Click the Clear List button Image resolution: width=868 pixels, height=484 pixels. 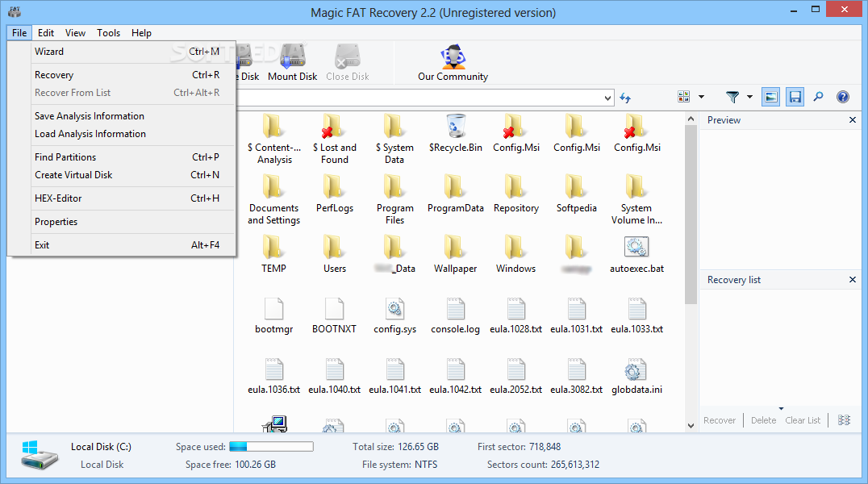coord(803,420)
